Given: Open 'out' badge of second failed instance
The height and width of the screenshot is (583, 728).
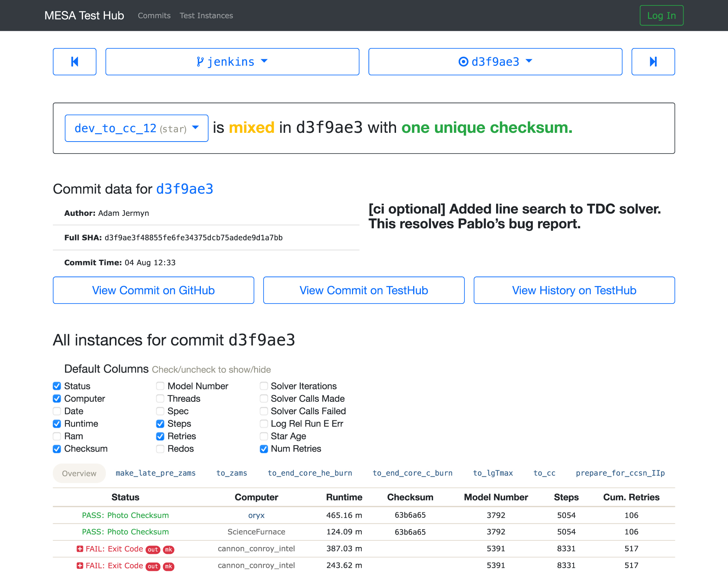Looking at the screenshot, I should pyautogui.click(x=153, y=566).
